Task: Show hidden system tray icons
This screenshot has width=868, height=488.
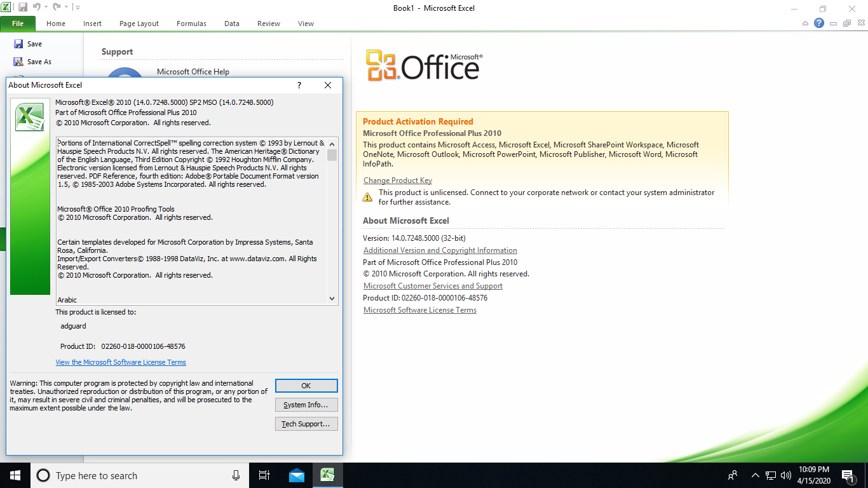Action: pyautogui.click(x=756, y=475)
